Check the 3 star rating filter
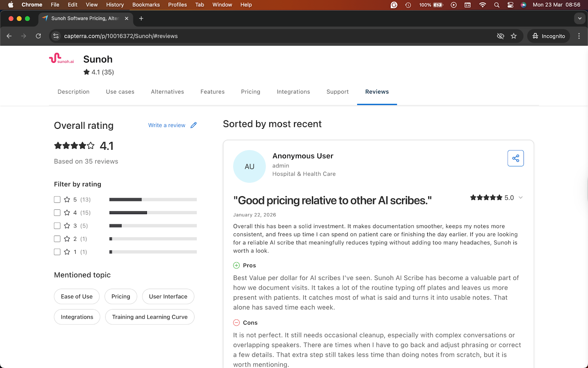This screenshot has height=368, width=588. click(57, 226)
